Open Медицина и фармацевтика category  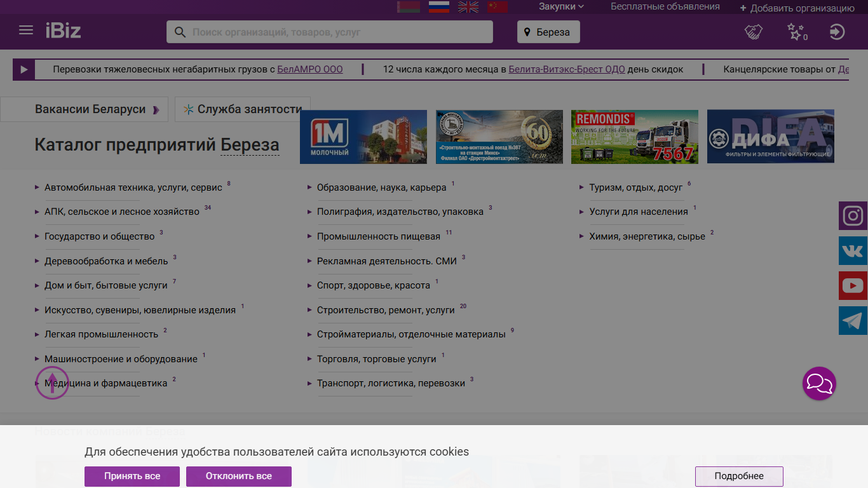pyautogui.click(x=105, y=383)
